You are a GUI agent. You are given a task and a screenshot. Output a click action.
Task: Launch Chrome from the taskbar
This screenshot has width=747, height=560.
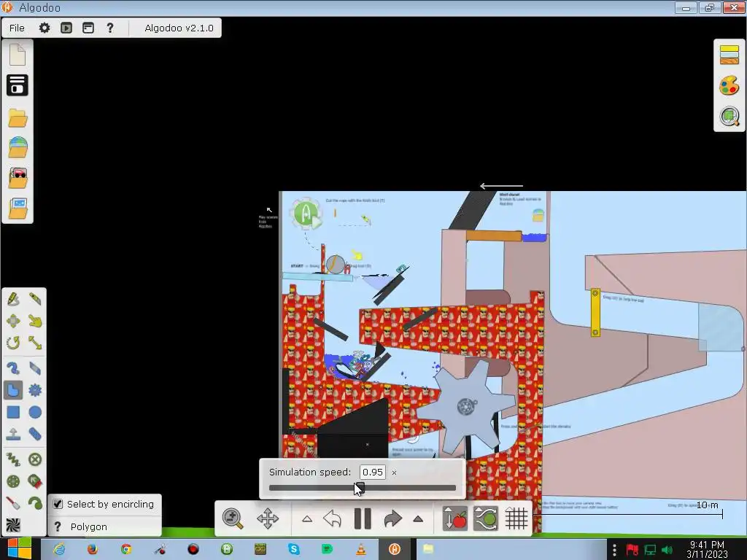point(125,549)
